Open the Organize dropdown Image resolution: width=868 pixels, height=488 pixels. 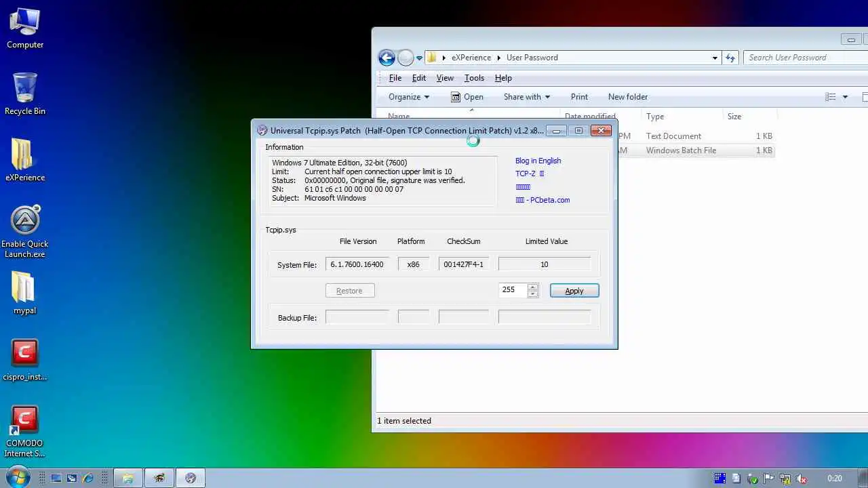point(409,97)
